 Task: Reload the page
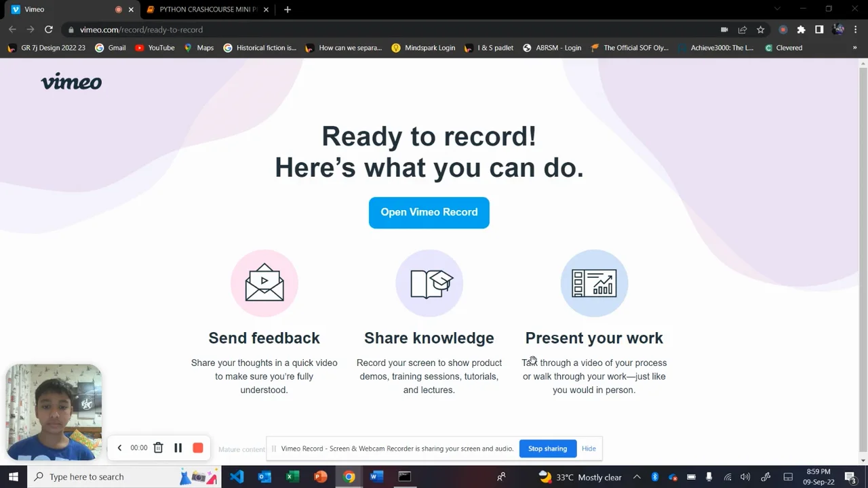[49, 30]
